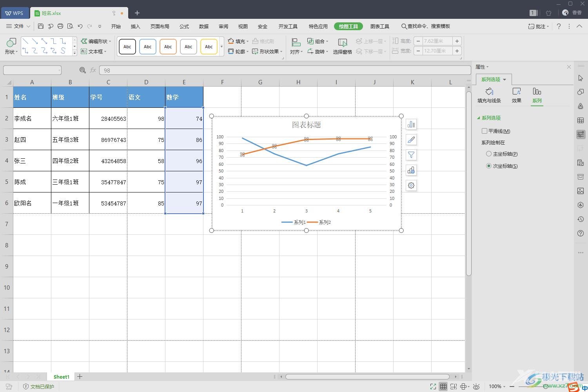Screen dimensions: 588x392
Task: Select Secondary Axis (次坐标轴) radio button
Action: coord(489,166)
